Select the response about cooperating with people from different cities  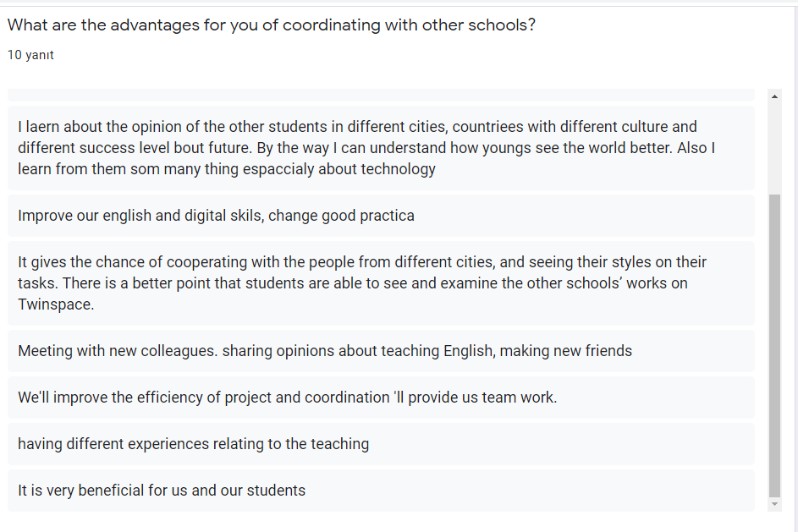tap(381, 283)
